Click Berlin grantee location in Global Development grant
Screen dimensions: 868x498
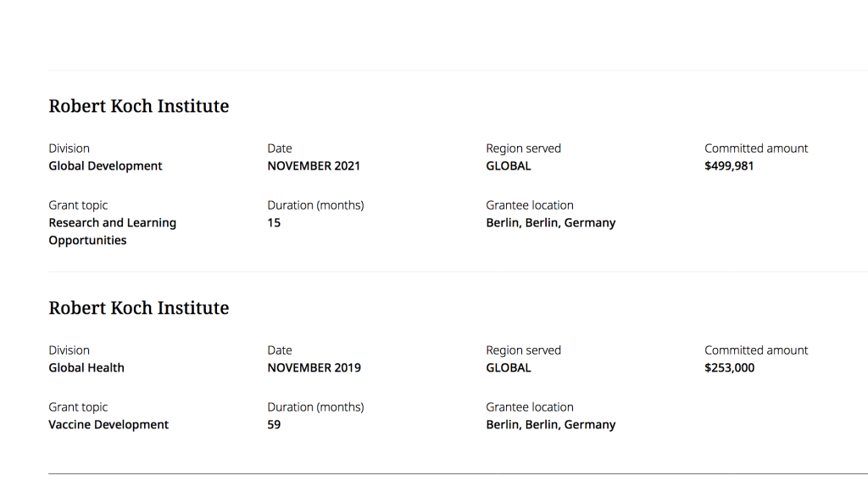(x=550, y=223)
